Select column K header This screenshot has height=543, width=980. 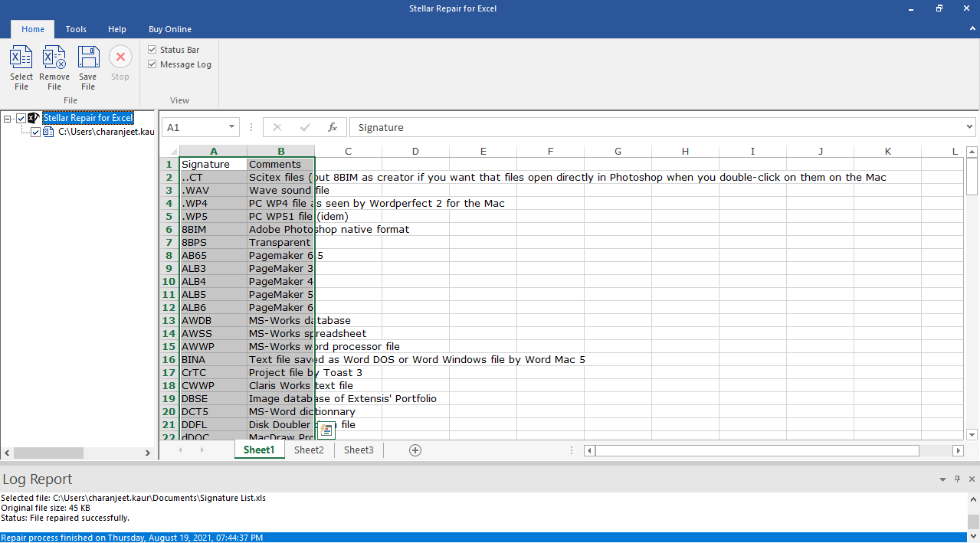(887, 151)
